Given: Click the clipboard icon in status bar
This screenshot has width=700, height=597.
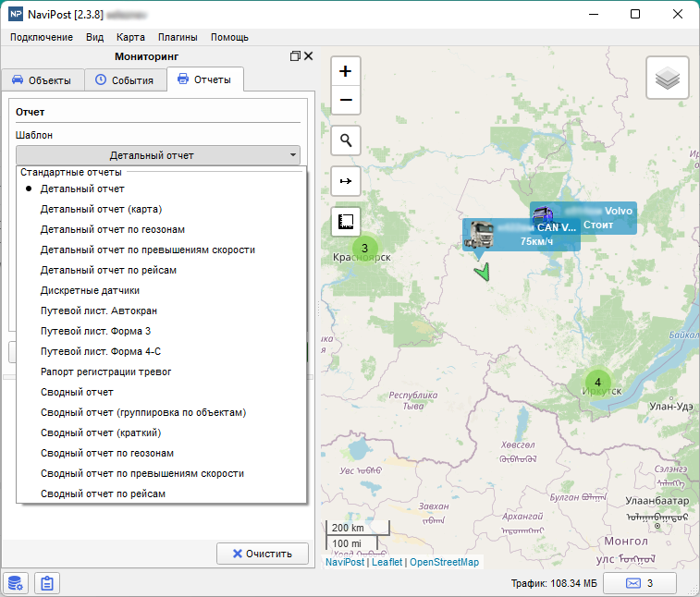Looking at the screenshot, I should (x=46, y=583).
